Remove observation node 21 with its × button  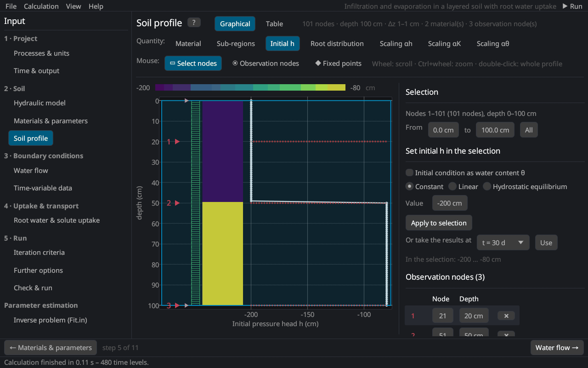click(506, 316)
